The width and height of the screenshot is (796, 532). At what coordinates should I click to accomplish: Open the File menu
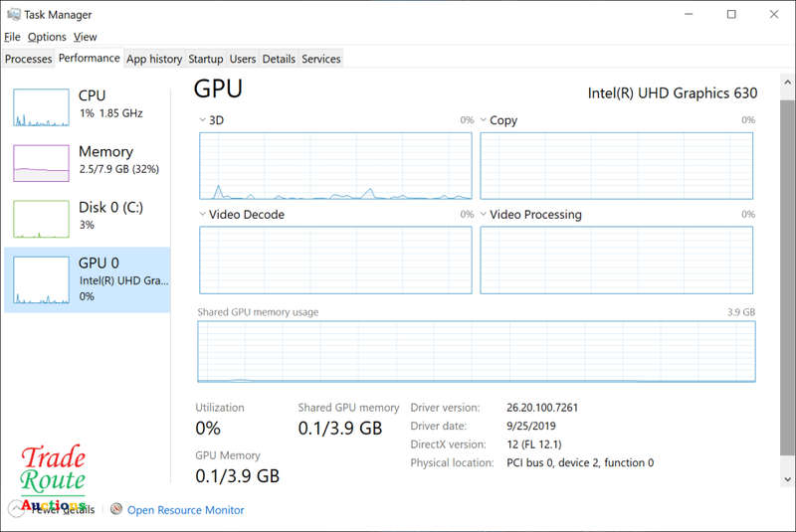12,37
